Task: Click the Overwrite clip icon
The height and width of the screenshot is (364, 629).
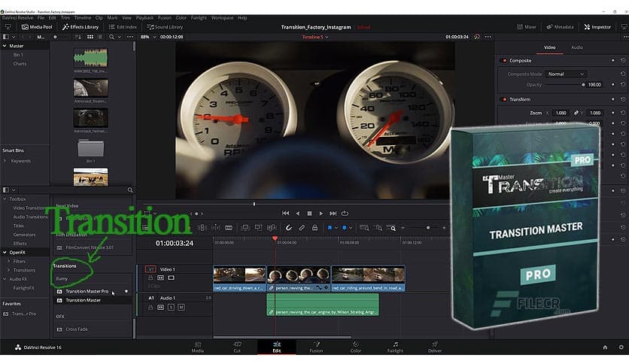Action: coord(258,228)
